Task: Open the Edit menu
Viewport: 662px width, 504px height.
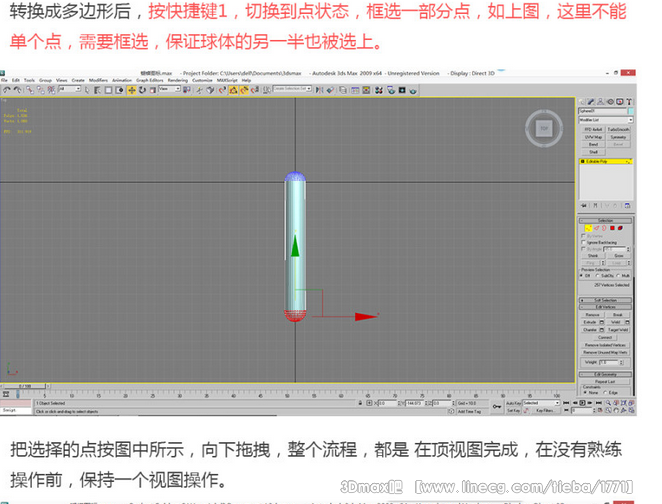Action: (x=16, y=80)
